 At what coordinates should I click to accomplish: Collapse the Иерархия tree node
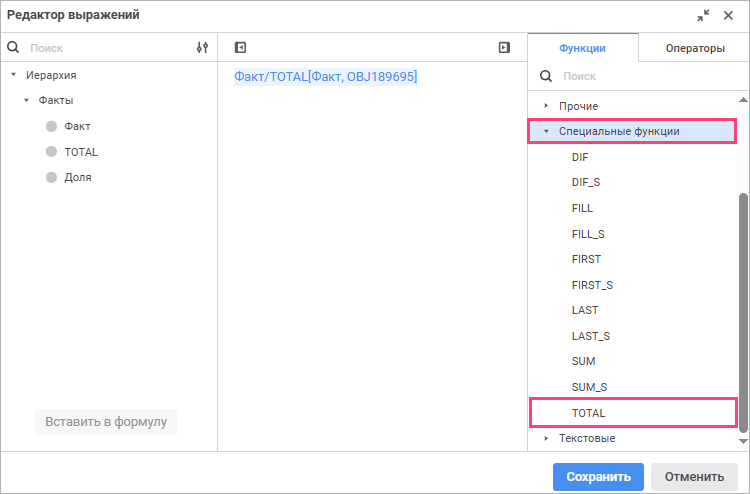coord(13,75)
